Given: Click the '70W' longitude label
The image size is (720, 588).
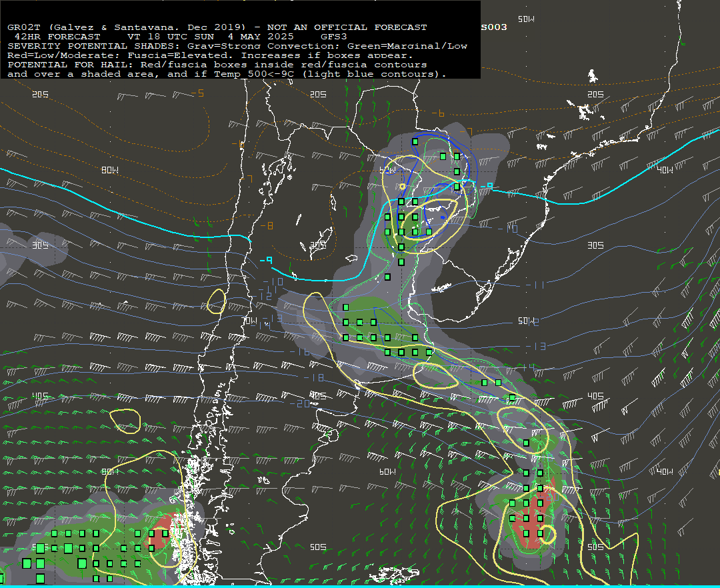Looking at the screenshot, I should pos(250,321).
